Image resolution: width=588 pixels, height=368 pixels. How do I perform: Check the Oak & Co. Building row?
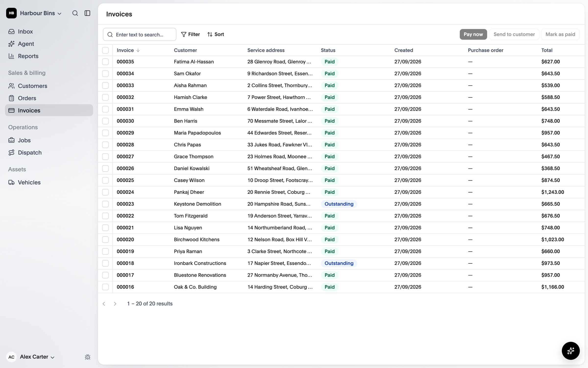(105, 287)
